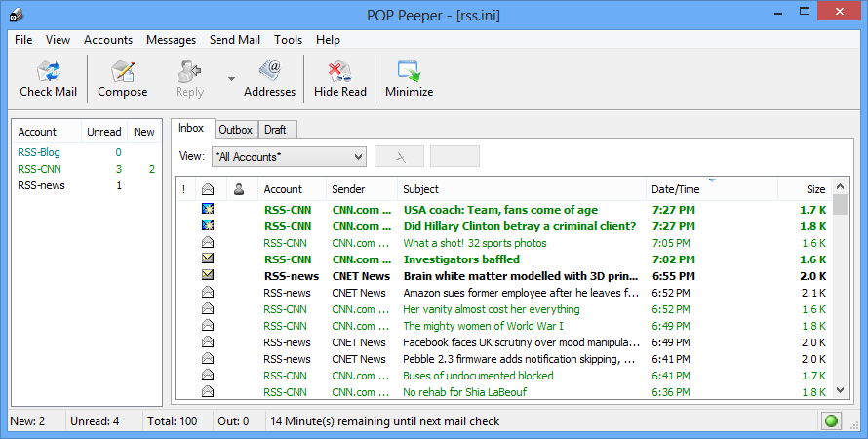Click unread envelope icon of 'Brain white matter' row
Image resolution: width=868 pixels, height=439 pixels.
click(x=208, y=276)
